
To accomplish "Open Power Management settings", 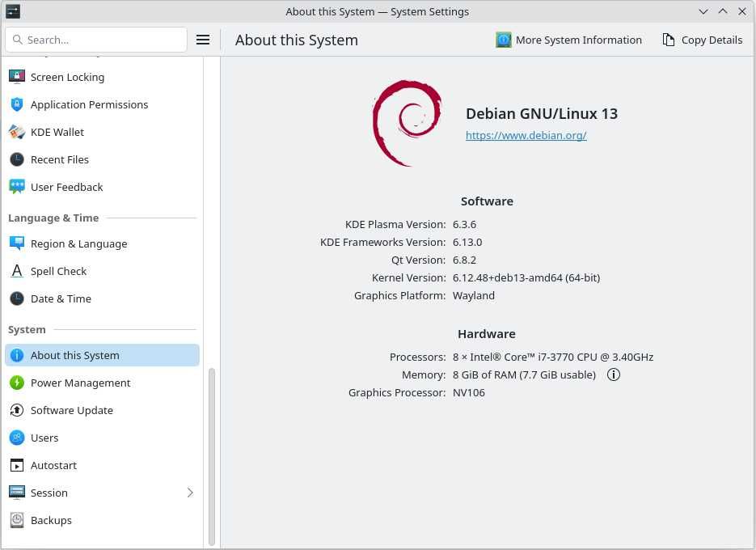I will [102, 383].
